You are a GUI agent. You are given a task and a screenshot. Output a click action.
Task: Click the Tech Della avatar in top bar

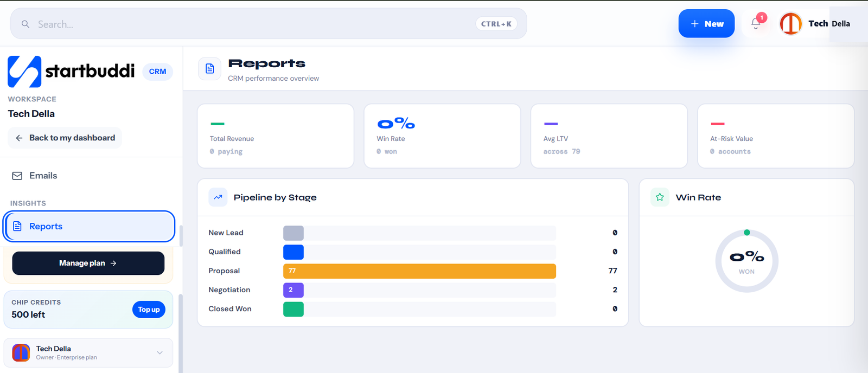tap(791, 23)
